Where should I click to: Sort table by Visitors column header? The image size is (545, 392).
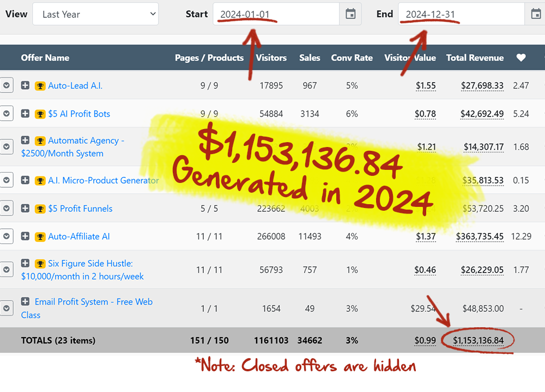[271, 58]
